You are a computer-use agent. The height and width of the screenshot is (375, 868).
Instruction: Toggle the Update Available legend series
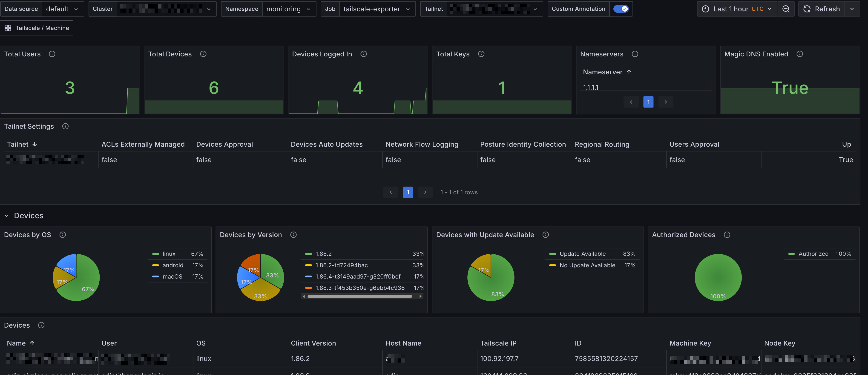(x=582, y=254)
